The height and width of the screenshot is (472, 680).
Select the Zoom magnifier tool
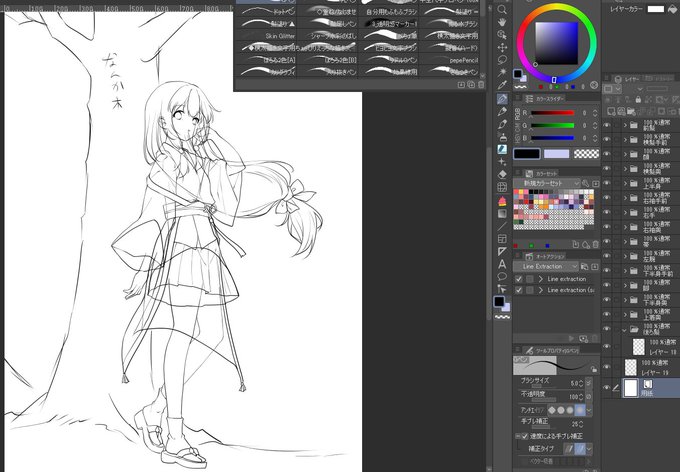tap(502, 10)
